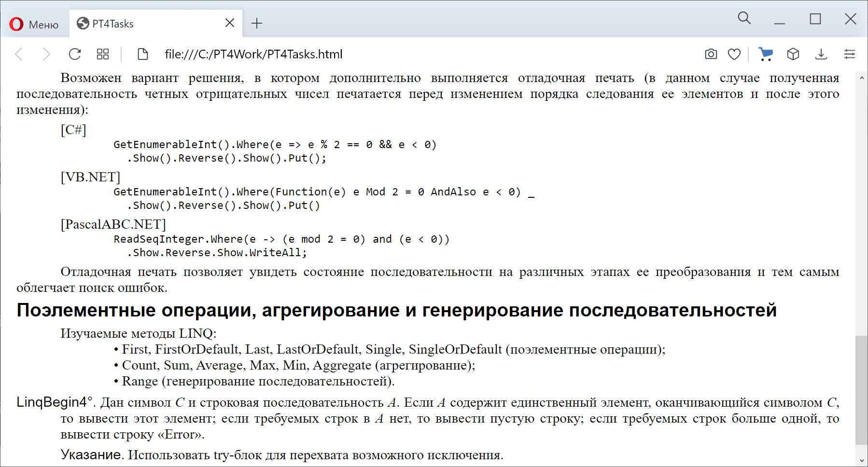Click the [PascalABC.NET] code label
The height and width of the screenshot is (467, 868).
pos(113,224)
